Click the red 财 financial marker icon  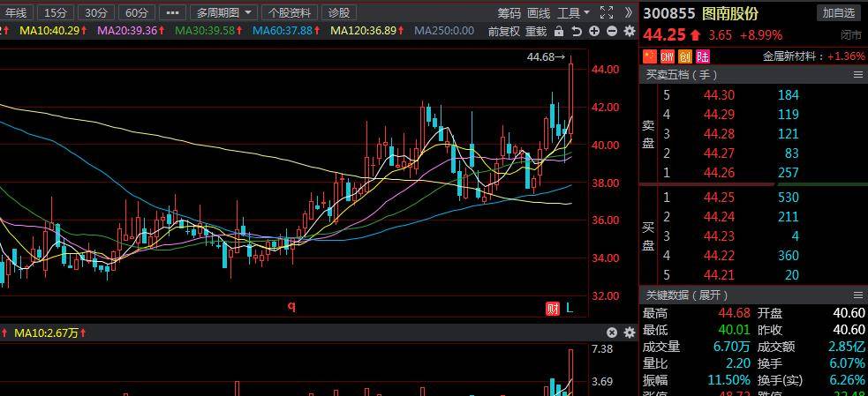pos(553,308)
